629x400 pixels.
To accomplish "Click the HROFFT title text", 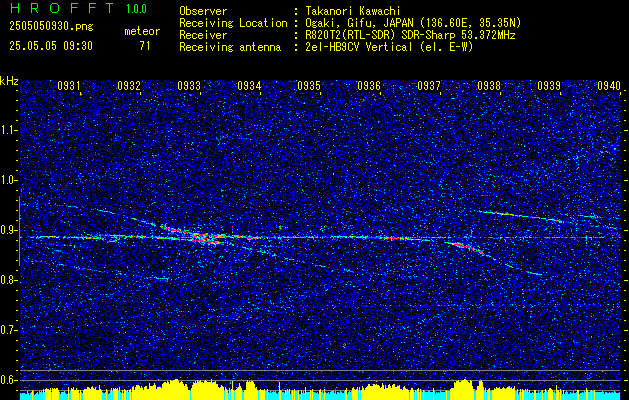I will click(61, 8).
